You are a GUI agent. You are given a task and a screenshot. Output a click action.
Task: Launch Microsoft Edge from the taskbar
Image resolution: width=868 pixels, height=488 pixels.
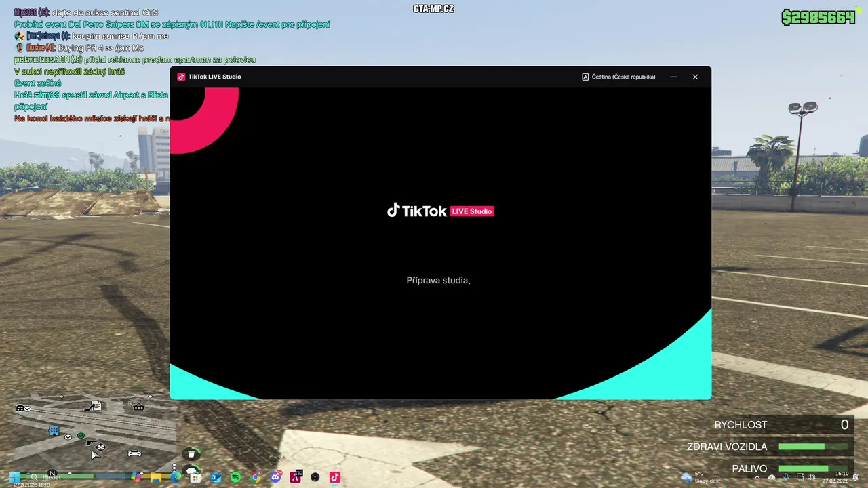[176, 477]
